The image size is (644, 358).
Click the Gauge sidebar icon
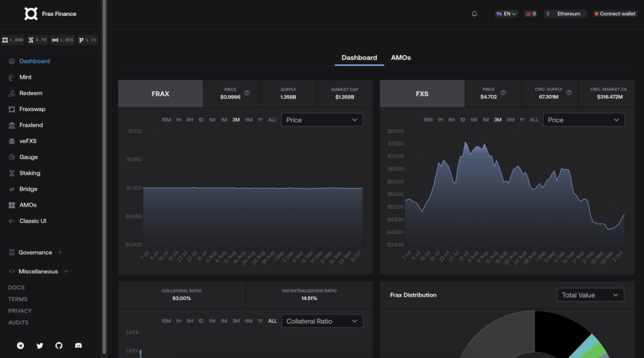click(x=12, y=157)
